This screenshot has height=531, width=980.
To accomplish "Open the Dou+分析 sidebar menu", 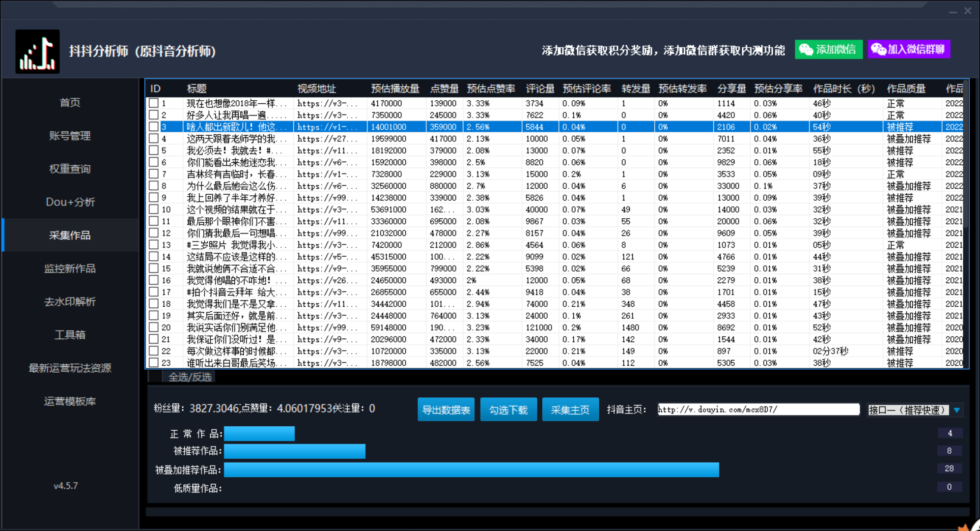I will (x=70, y=202).
